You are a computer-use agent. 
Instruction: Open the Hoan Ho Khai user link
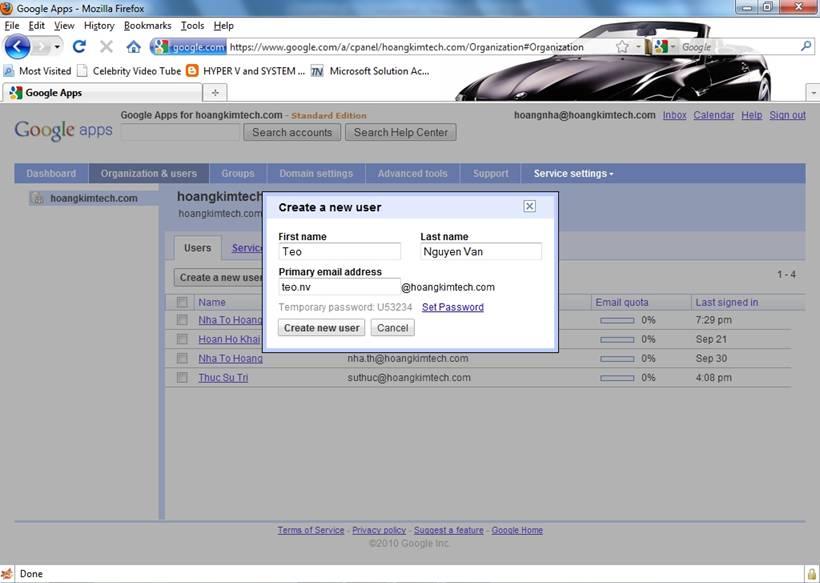click(x=229, y=339)
